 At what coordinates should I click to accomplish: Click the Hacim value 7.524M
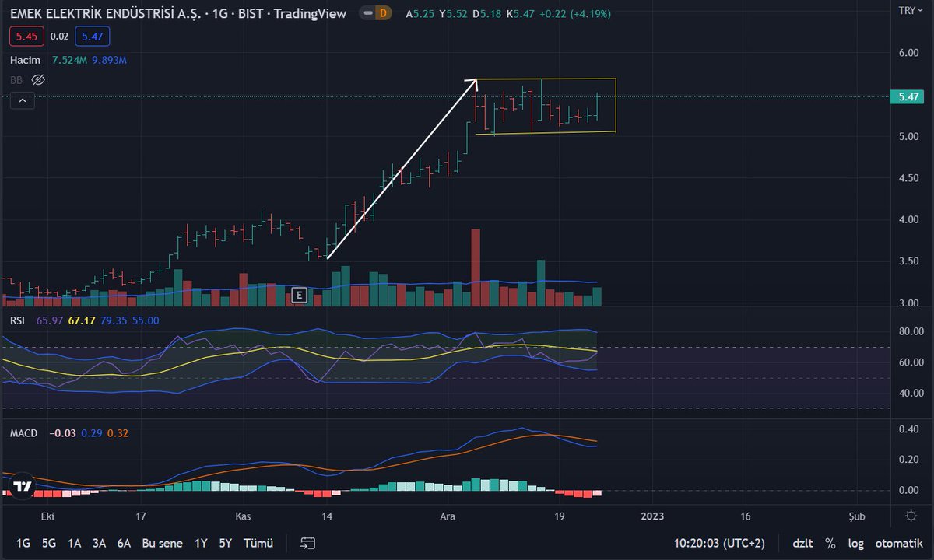pyautogui.click(x=68, y=60)
